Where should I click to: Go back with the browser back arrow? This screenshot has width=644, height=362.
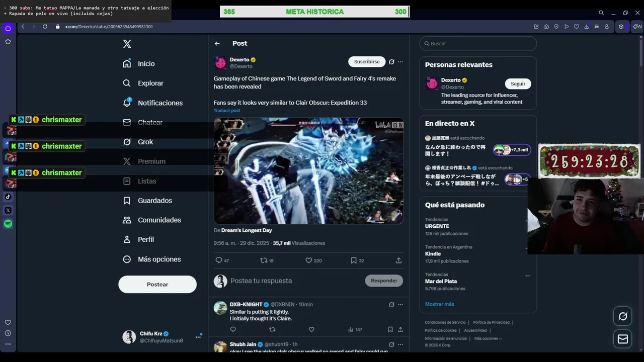[x=23, y=27]
